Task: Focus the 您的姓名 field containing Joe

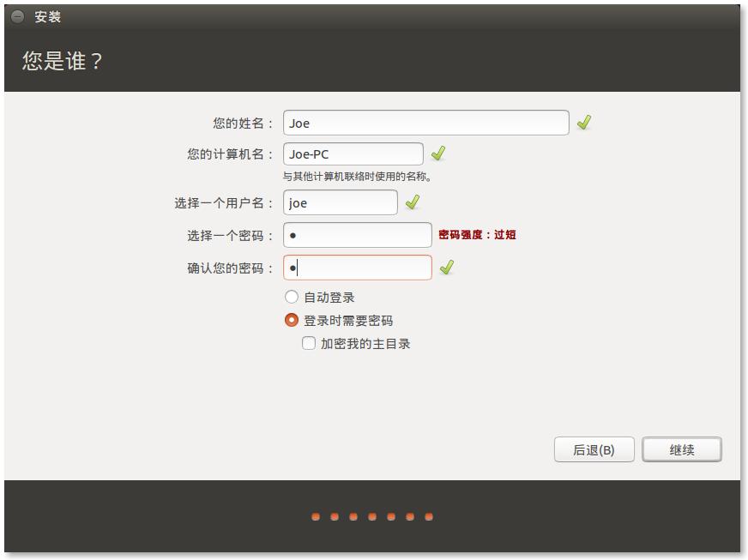Action: point(425,123)
